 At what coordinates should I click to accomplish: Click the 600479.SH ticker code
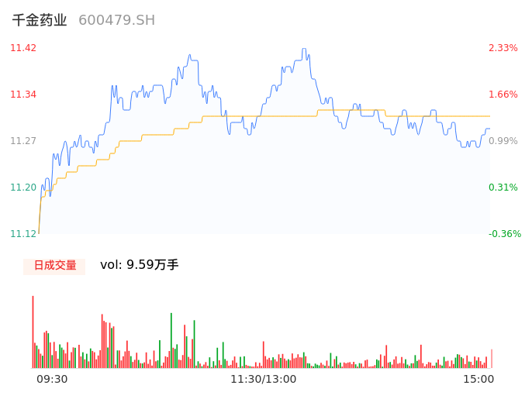(116, 20)
